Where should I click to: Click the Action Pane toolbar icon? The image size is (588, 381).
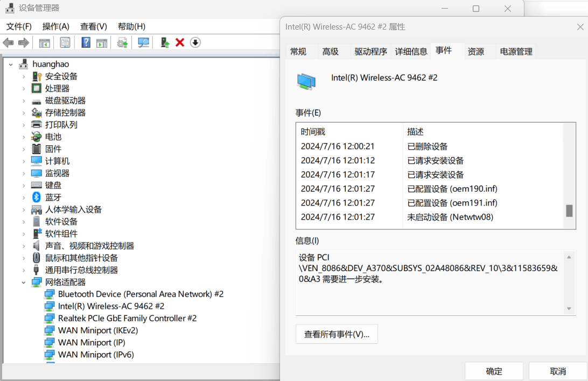point(102,43)
